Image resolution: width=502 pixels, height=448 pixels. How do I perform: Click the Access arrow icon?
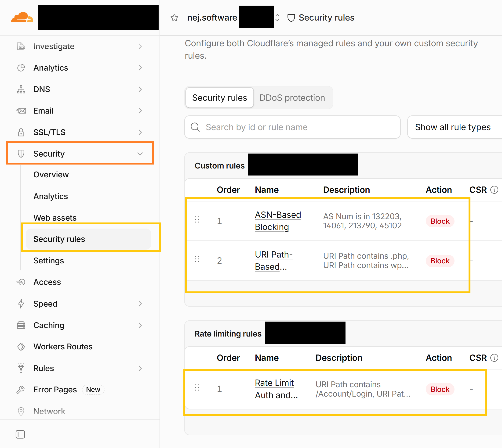click(21, 282)
